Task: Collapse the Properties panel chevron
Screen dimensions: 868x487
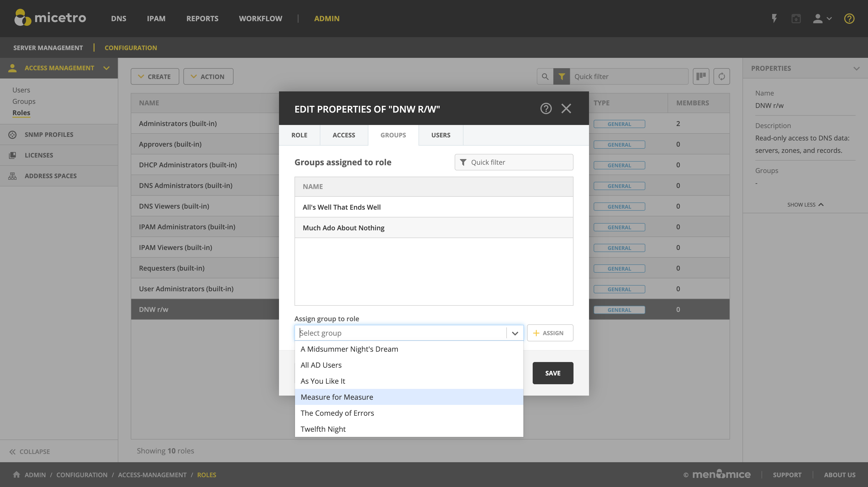Action: point(856,68)
